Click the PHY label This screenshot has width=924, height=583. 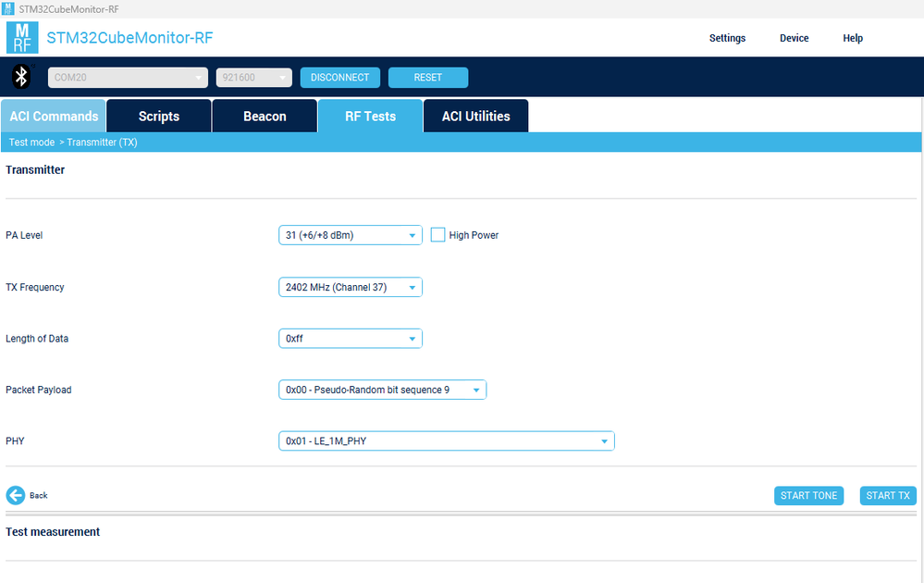click(15, 440)
